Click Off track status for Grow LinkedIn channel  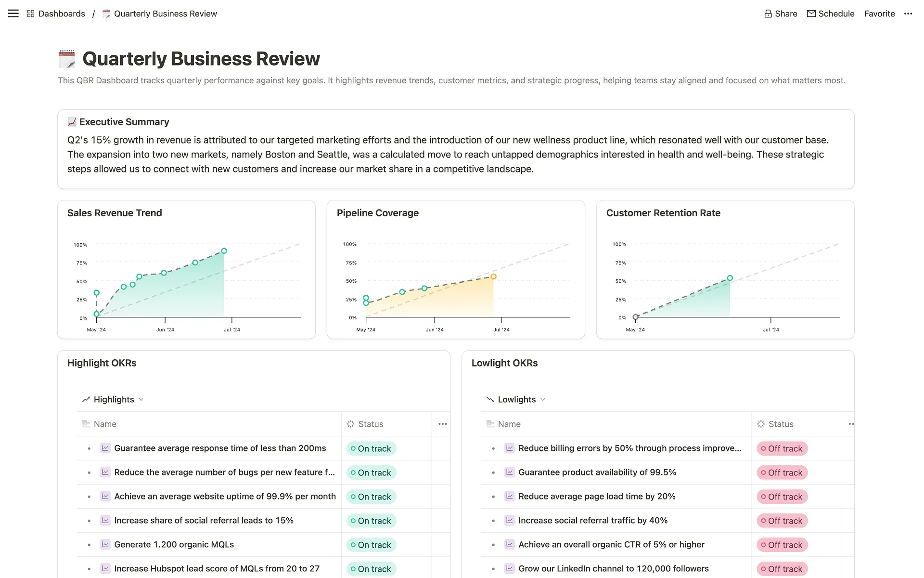point(782,569)
